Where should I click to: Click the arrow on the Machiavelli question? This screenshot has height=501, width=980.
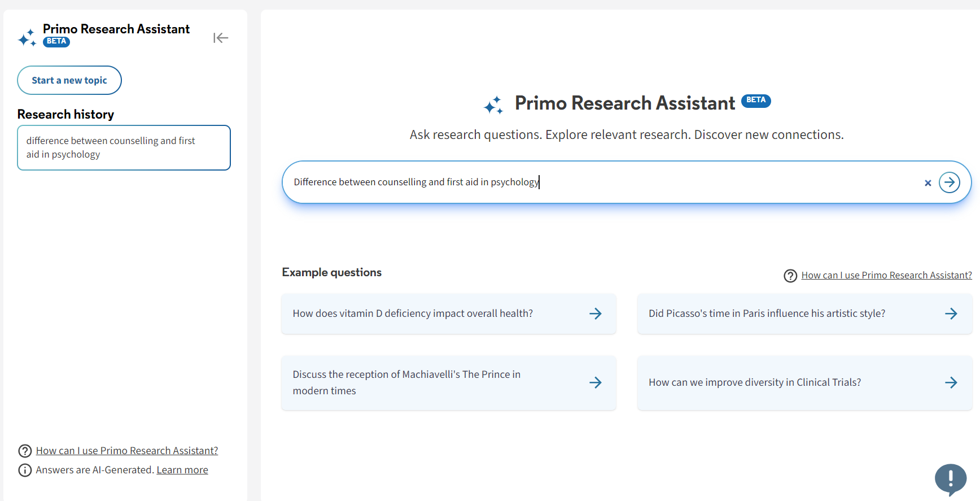[595, 382]
